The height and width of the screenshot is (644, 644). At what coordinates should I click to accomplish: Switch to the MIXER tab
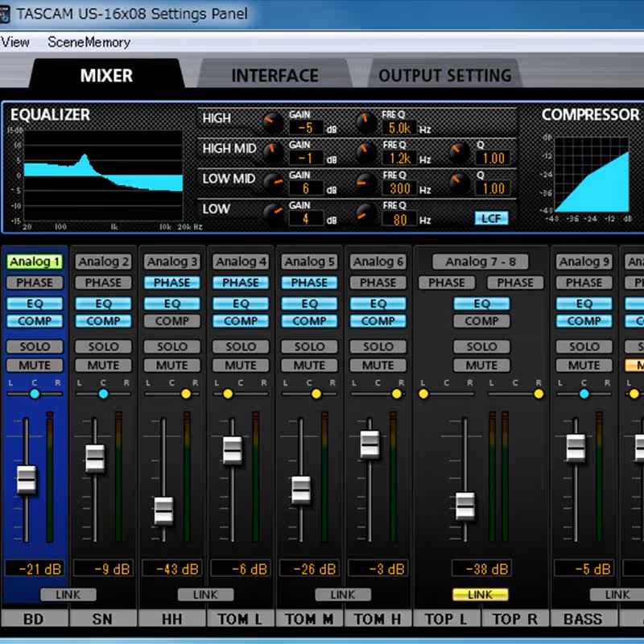pyautogui.click(x=106, y=75)
